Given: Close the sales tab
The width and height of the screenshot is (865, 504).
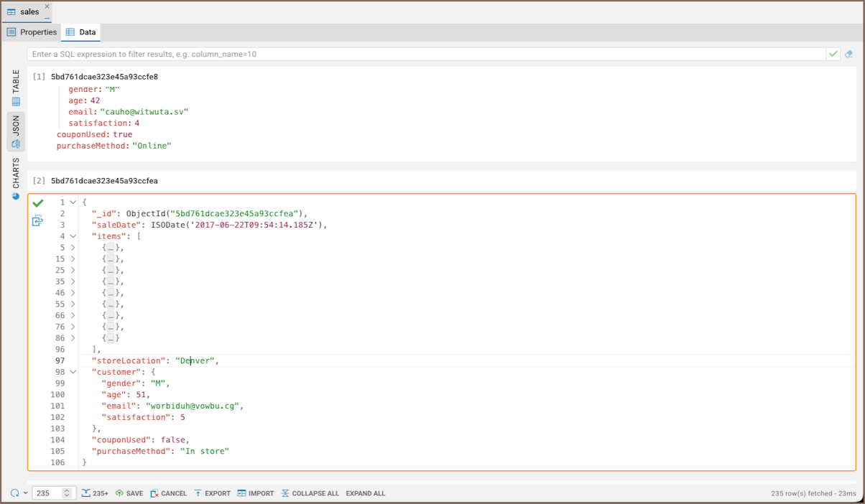Looking at the screenshot, I should pyautogui.click(x=47, y=6).
